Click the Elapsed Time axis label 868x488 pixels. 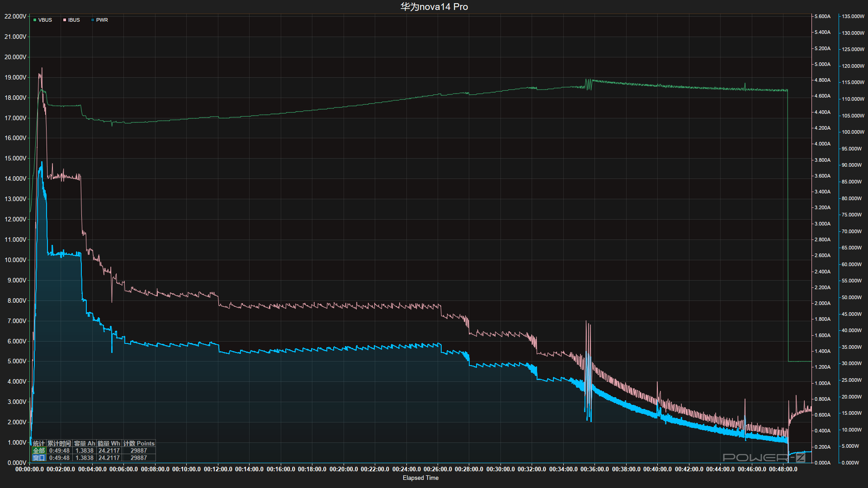[420, 478]
